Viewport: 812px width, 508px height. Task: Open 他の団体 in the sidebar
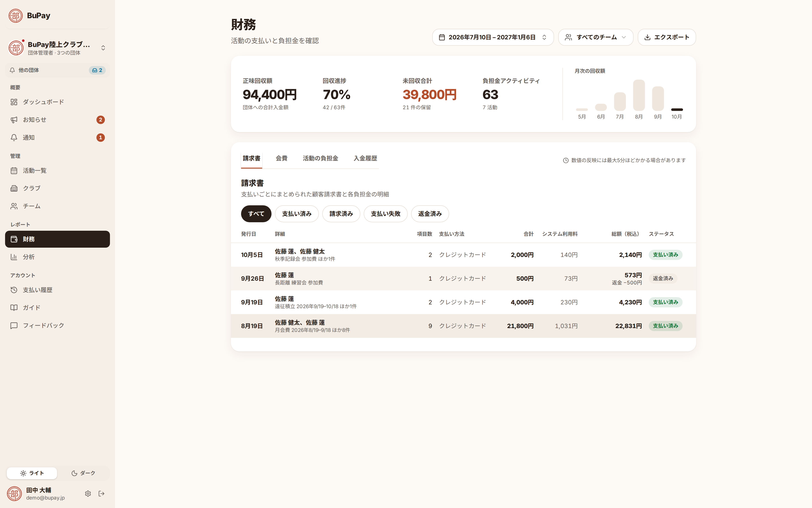tap(57, 70)
